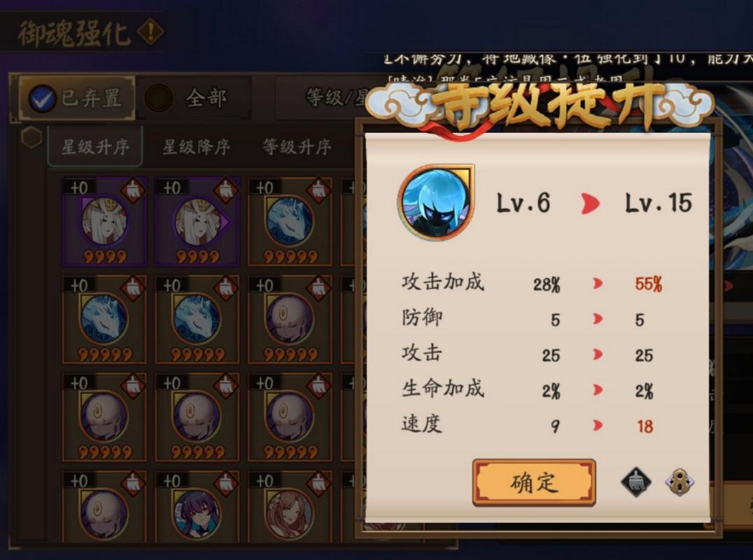Viewport: 753px width, 560px height.
Task: Toggle the hexagon select-all checkbox
Action: point(31,138)
